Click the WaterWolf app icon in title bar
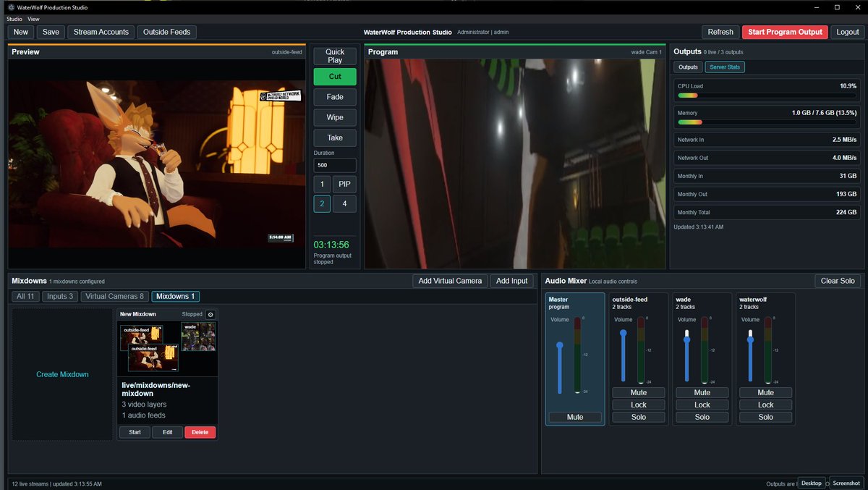 pyautogui.click(x=11, y=7)
